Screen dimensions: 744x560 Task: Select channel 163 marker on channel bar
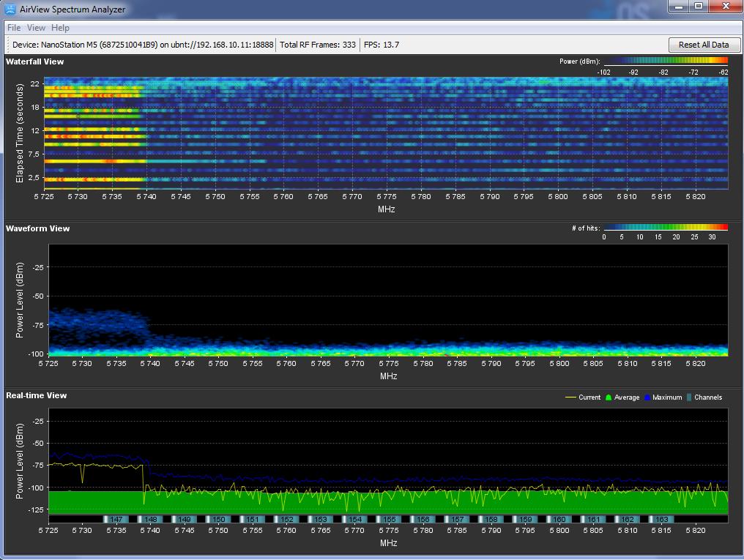click(661, 519)
